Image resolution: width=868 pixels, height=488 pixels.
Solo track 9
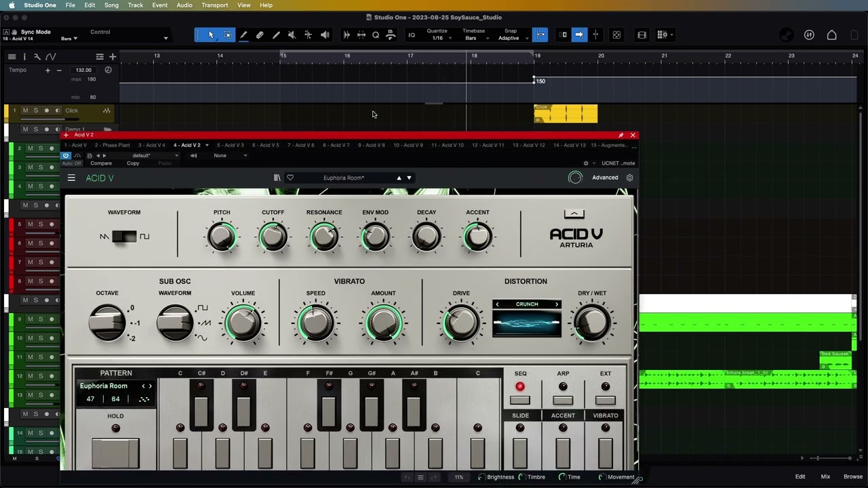point(41,319)
